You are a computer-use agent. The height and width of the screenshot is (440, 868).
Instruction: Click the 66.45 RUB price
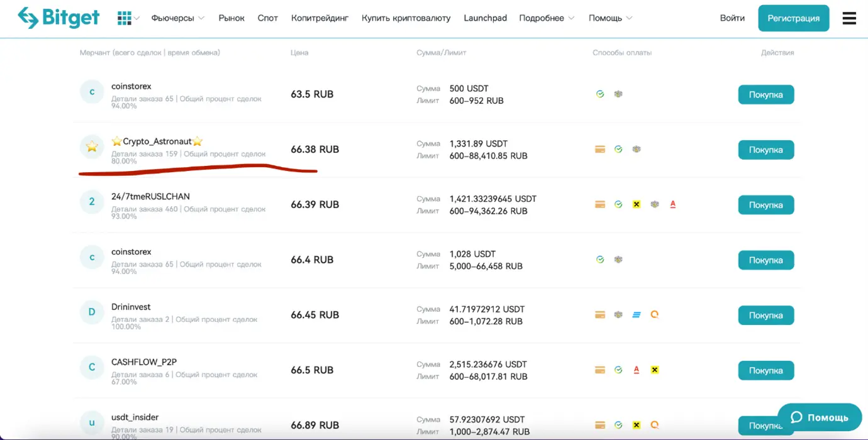coord(314,315)
